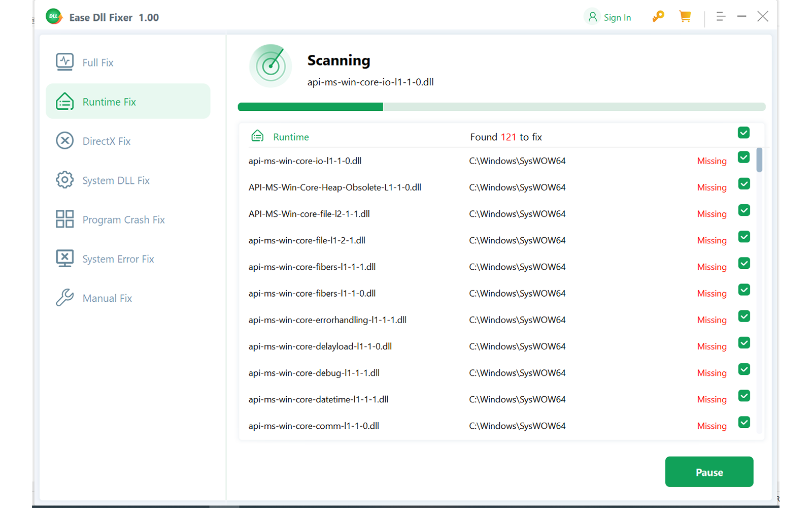Uncheck API-MS-Win-core-file-l2-1-1.dll checkbox

(744, 210)
